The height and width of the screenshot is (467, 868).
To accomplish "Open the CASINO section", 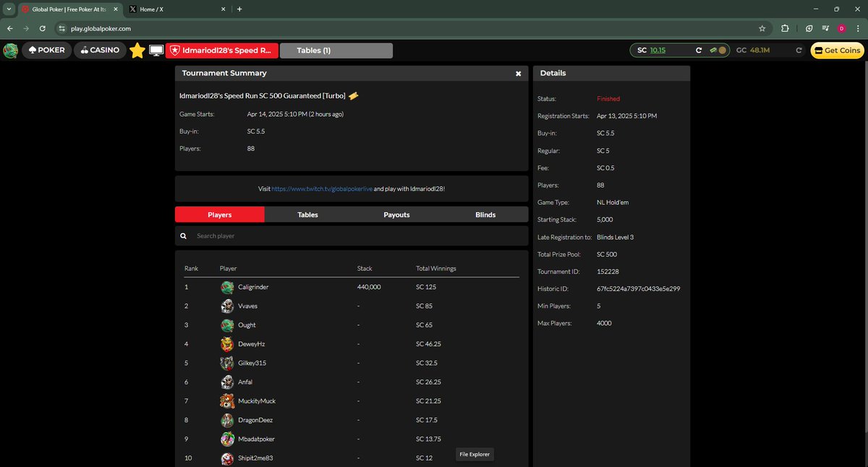I will pyautogui.click(x=101, y=51).
